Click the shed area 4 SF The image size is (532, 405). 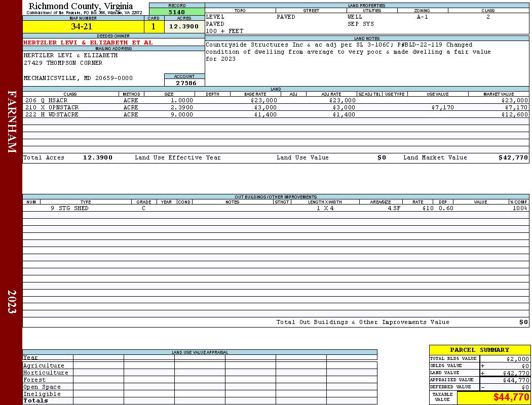394,208
